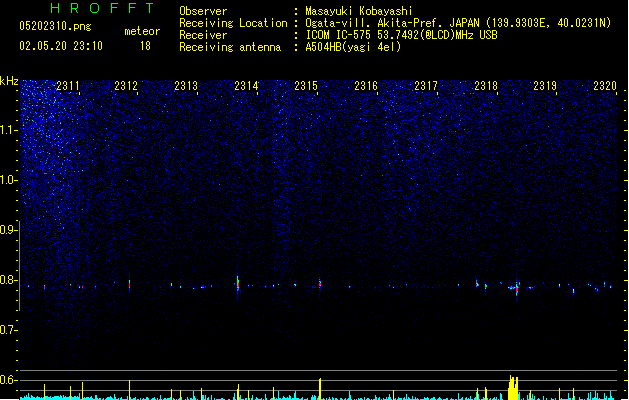Click the 2318 time marker
The width and height of the screenshot is (629, 400).
click(486, 86)
